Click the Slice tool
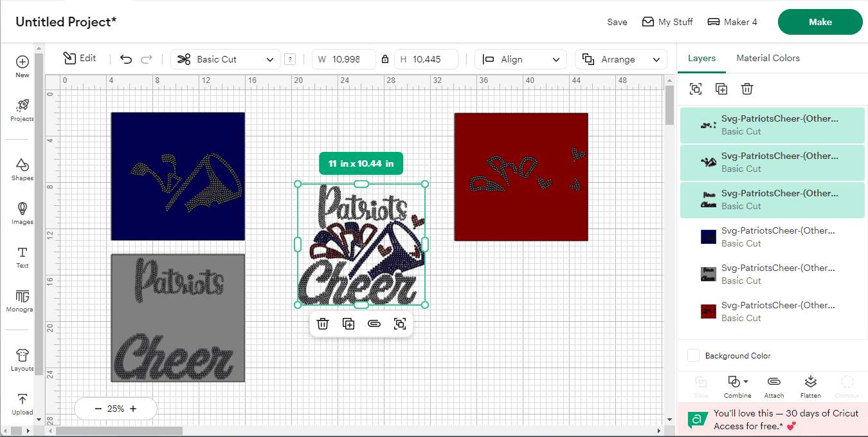The width and height of the screenshot is (868, 437). click(x=701, y=387)
